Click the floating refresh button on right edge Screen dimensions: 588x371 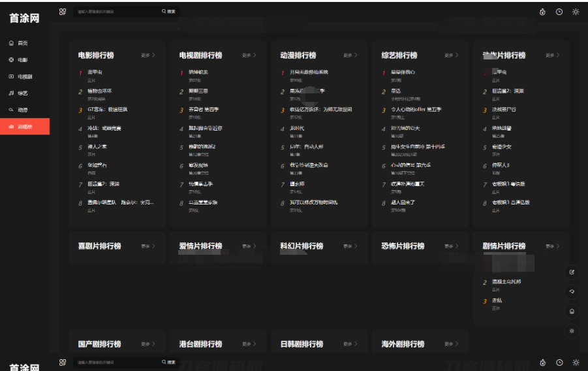(x=572, y=291)
